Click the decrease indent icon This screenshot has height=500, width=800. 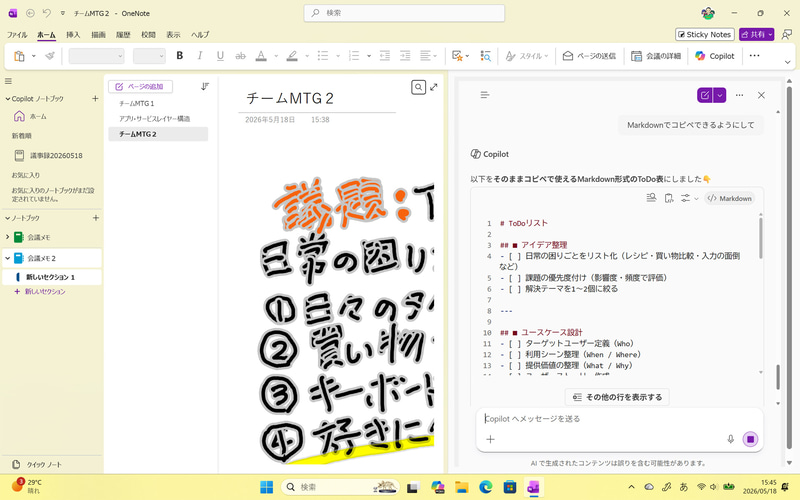[x=385, y=56]
